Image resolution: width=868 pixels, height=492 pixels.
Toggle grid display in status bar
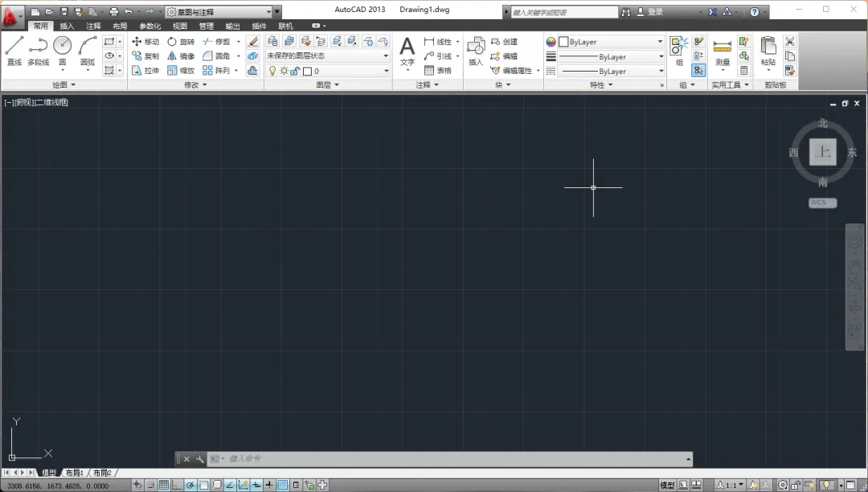coord(164,486)
